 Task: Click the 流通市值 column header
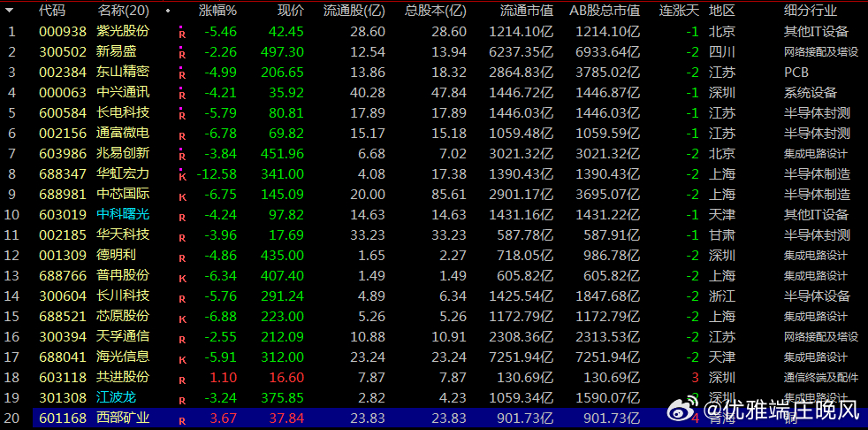pyautogui.click(x=527, y=10)
